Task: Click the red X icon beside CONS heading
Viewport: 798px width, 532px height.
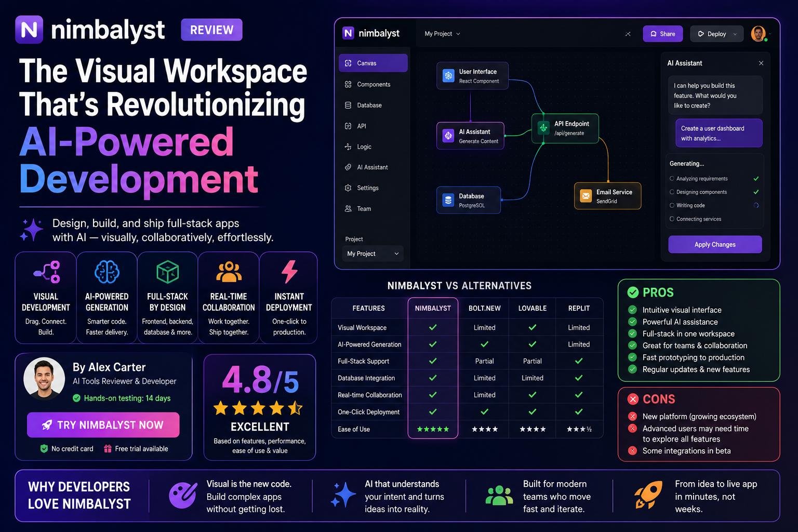Action: click(x=633, y=399)
